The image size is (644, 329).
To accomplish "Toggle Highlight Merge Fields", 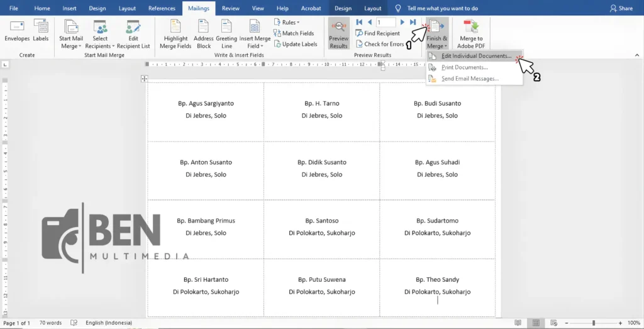I will 175,34.
